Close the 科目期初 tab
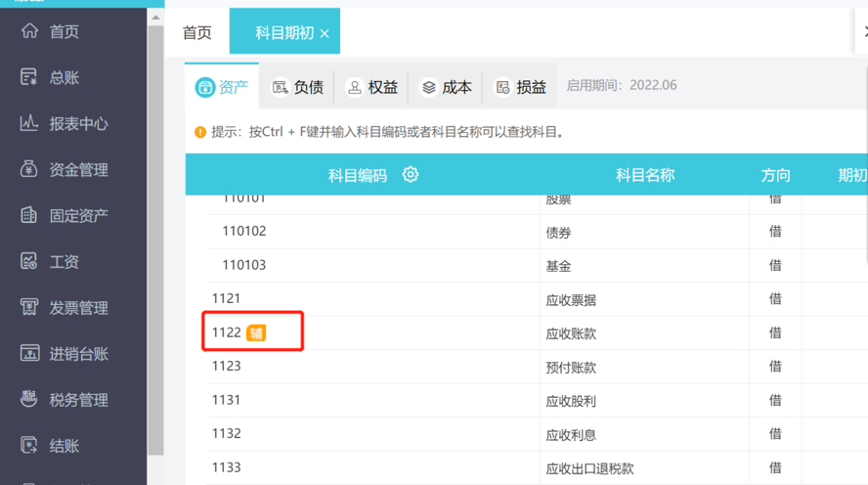868x485 pixels. coord(325,34)
